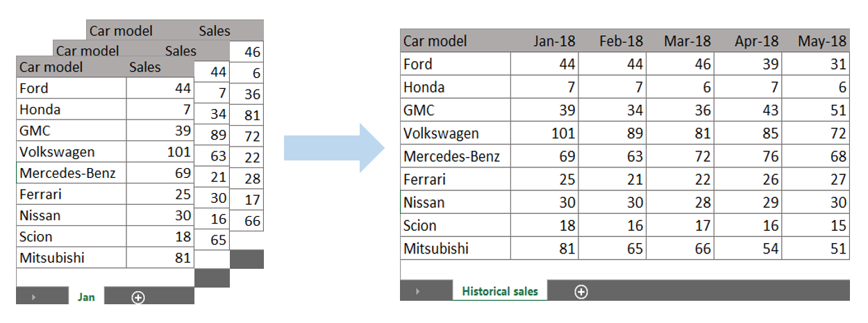Viewport: 868px width, 323px height.
Task: Open the Historical sales sheet tab
Action: (500, 291)
